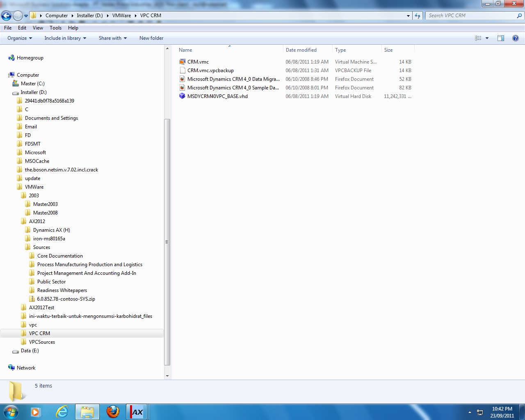525x420 pixels.
Task: Open Dynamics AX from taskbar
Action: point(137,412)
